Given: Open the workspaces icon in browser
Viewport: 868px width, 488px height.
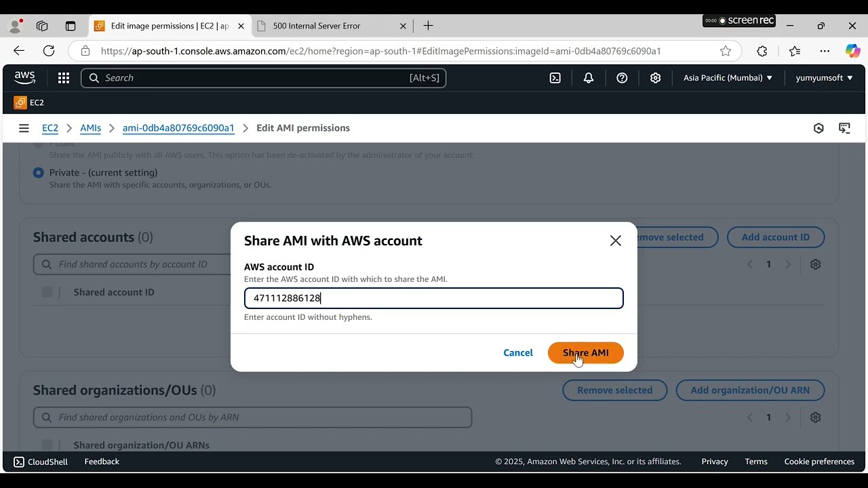Looking at the screenshot, I should pos(42,26).
